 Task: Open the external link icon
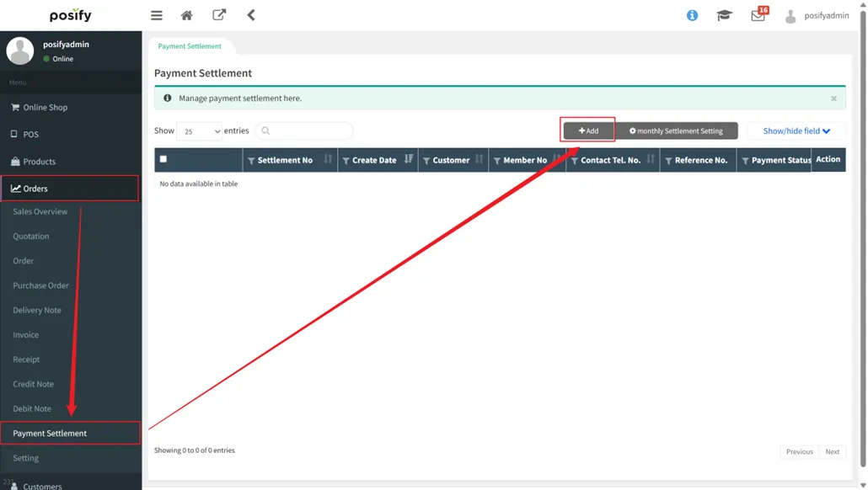(219, 15)
